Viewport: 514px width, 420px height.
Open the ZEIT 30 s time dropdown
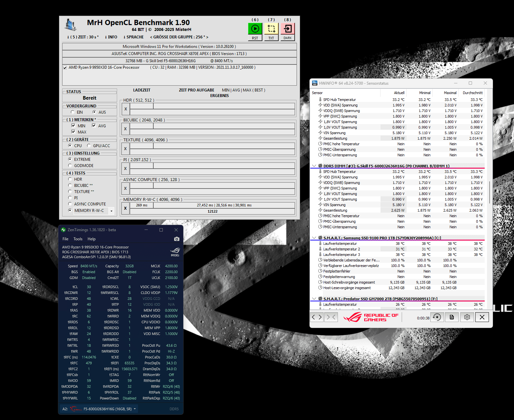(83, 37)
